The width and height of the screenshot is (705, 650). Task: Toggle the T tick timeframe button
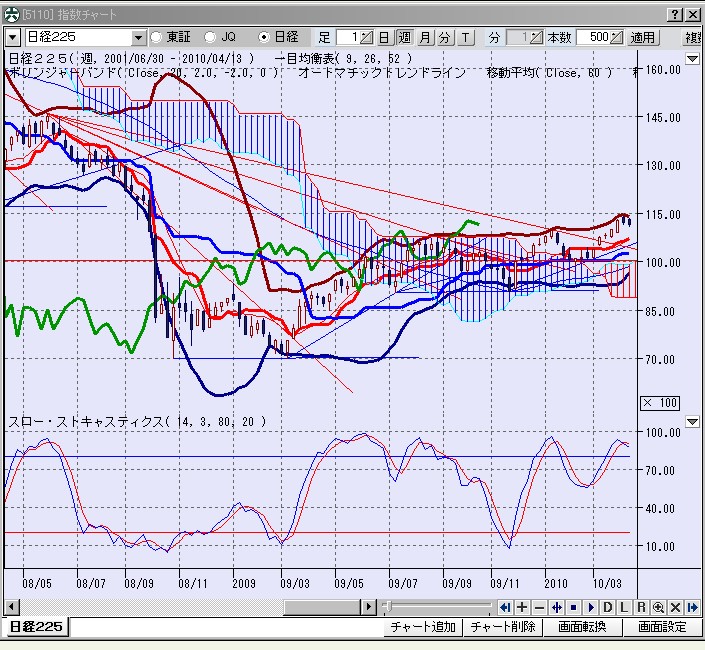466,37
